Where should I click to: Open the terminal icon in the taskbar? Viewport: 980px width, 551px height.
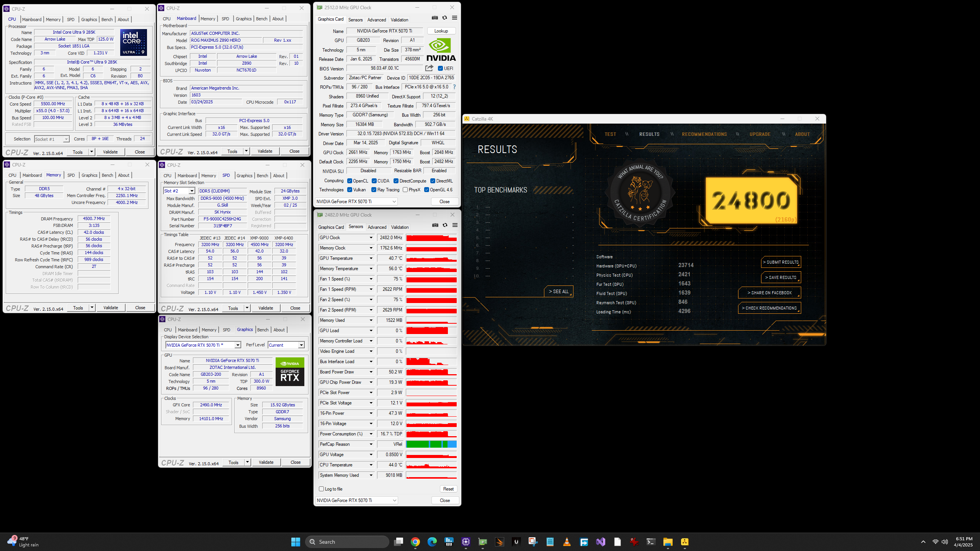[651, 542]
